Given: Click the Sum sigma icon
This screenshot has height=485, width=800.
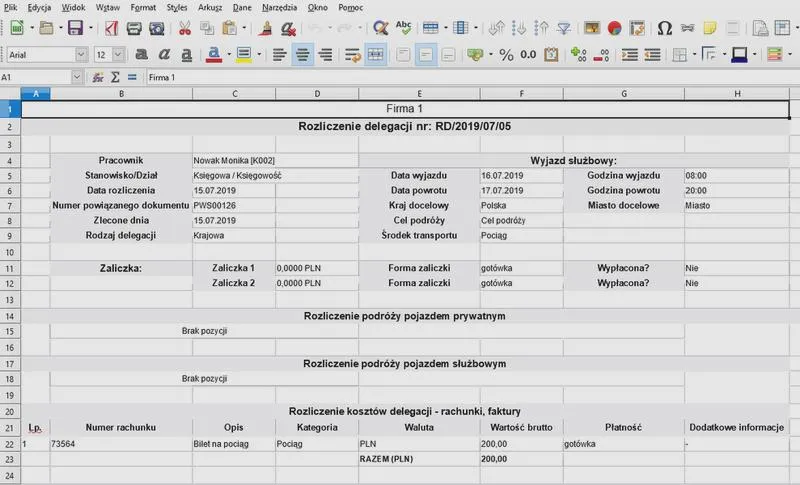Looking at the screenshot, I should click(x=115, y=77).
